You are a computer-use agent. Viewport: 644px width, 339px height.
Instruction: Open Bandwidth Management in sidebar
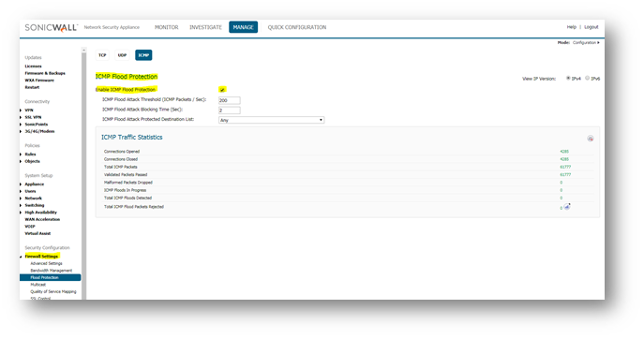pos(52,271)
